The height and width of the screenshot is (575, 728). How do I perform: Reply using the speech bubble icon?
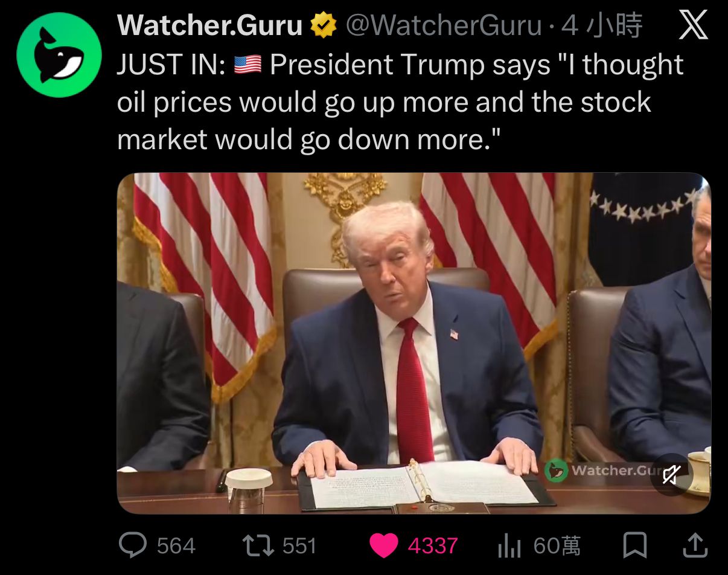point(132,545)
